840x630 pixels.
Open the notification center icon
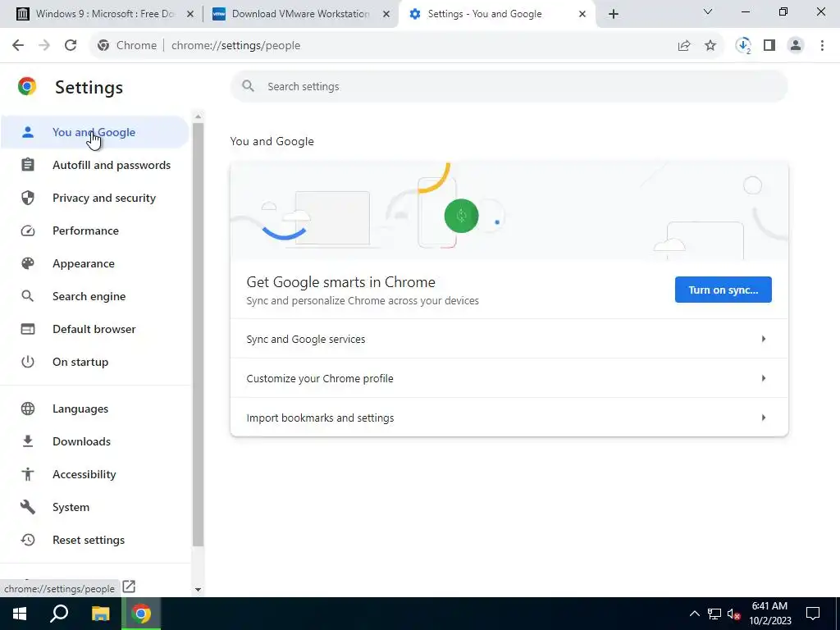coord(813,614)
